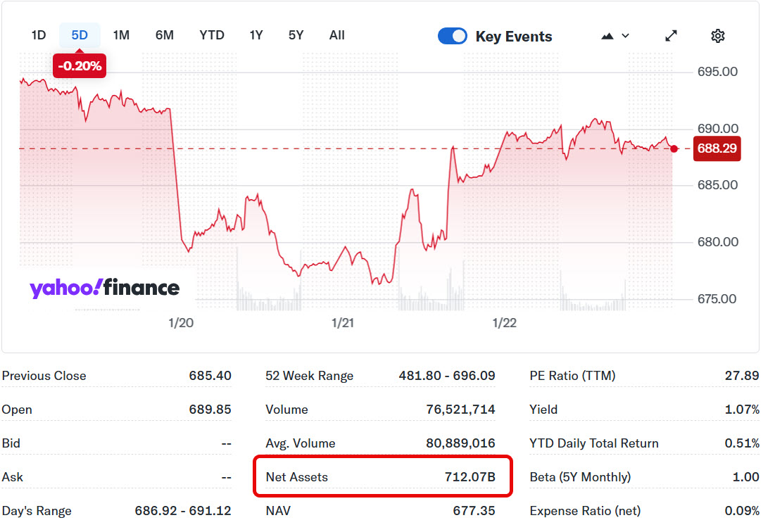
Task: Choose the 5Y time range
Action: point(296,35)
